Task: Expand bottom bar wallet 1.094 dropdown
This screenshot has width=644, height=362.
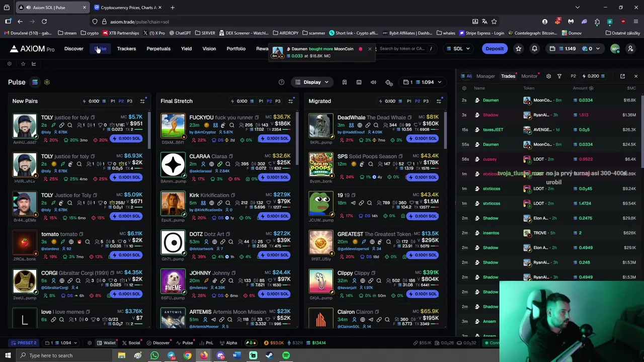Action: [x=61, y=343]
